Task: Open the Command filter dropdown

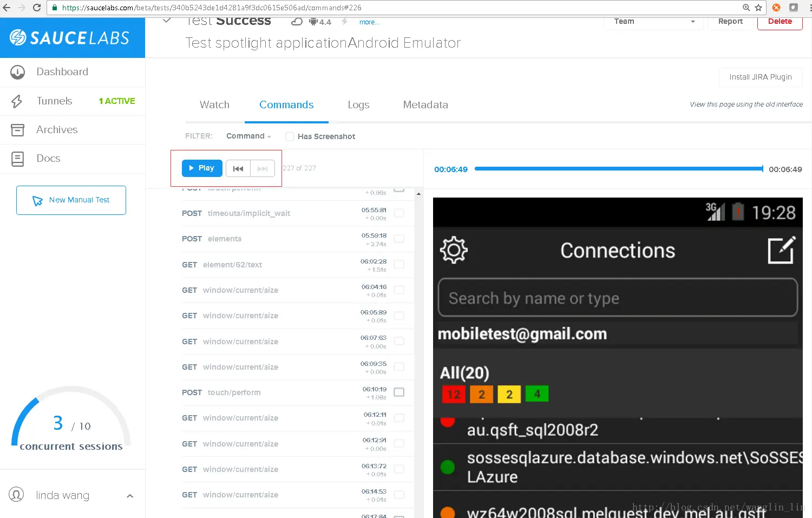Action: pos(248,136)
